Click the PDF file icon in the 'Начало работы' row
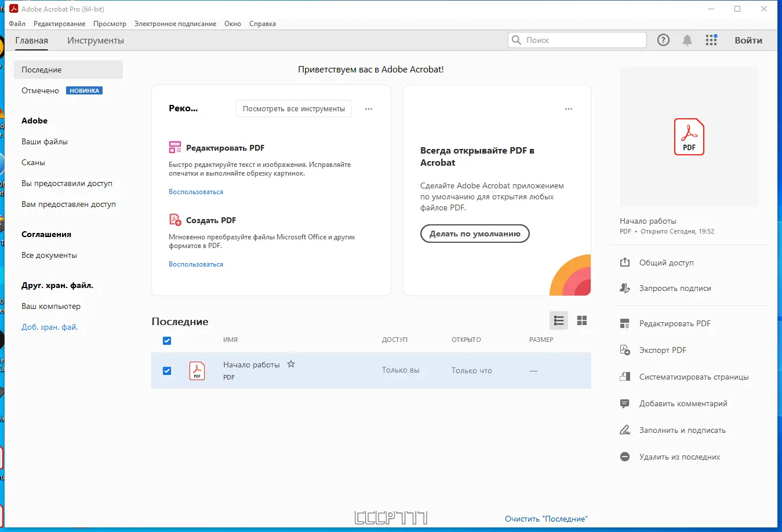 coord(197,370)
